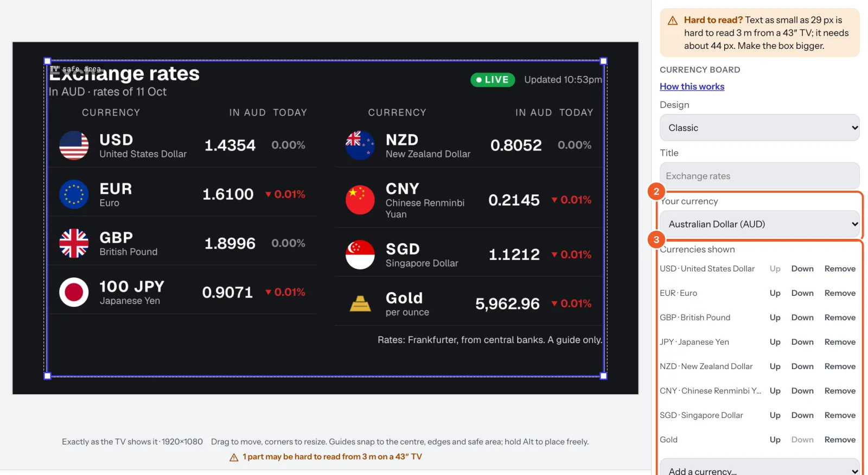Click the Exchange rates title field
868x475 pixels.
point(759,176)
